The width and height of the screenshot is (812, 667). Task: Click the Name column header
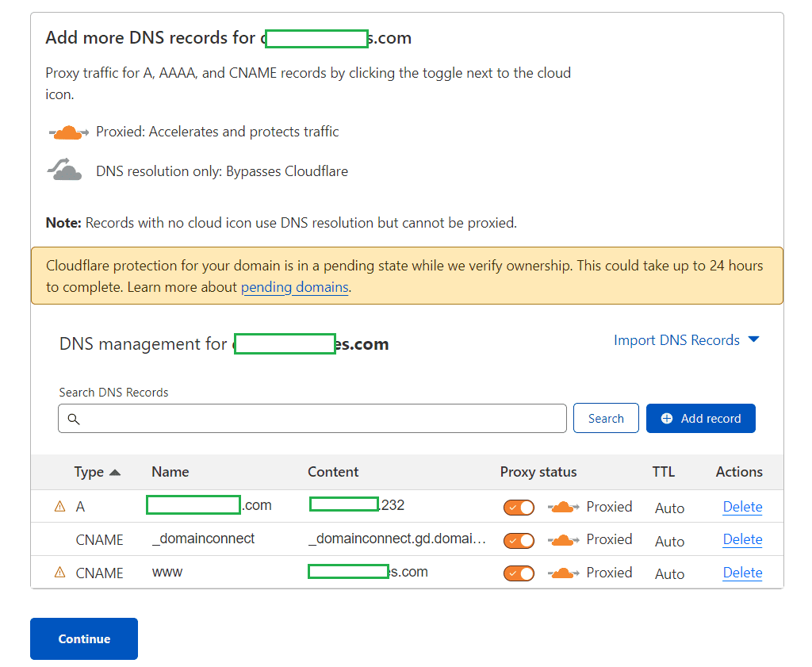170,472
